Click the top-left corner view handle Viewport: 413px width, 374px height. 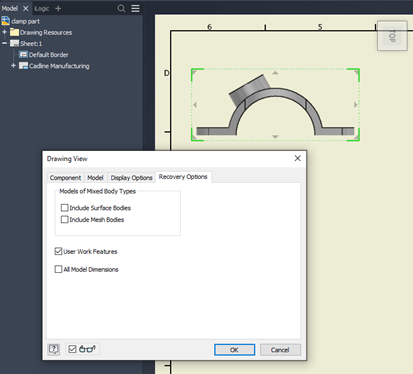click(x=195, y=73)
